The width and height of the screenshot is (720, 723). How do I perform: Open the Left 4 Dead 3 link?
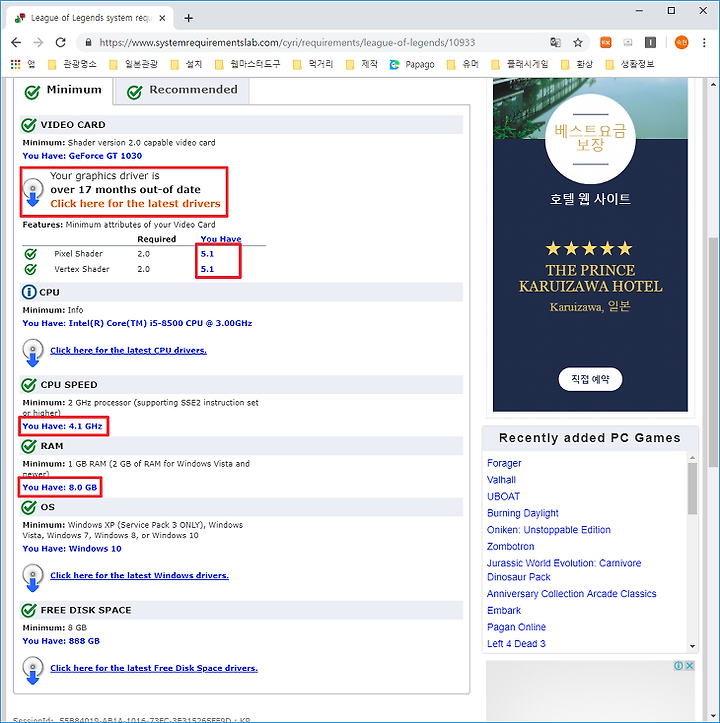tap(516, 643)
